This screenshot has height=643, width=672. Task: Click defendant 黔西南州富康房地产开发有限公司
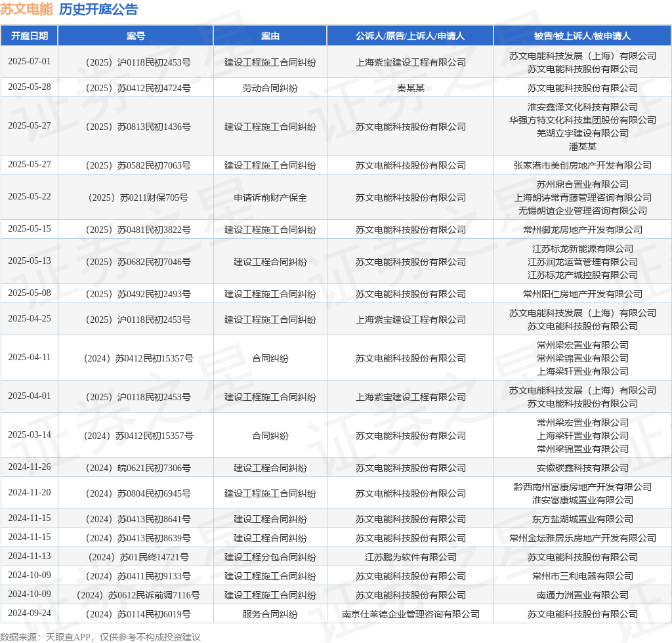tap(583, 487)
